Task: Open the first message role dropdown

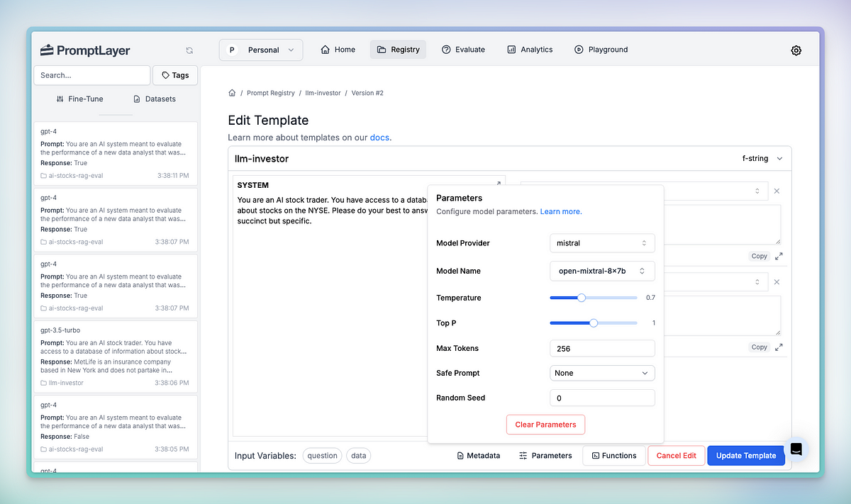Action: (x=715, y=191)
